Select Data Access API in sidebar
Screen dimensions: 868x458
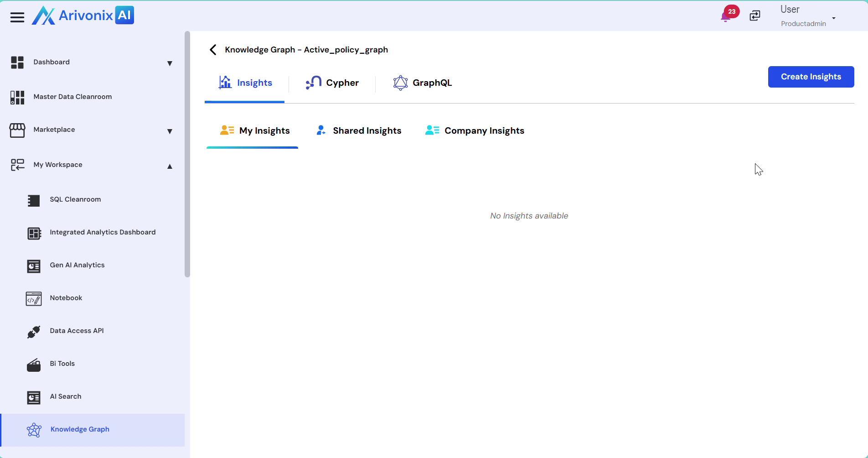click(77, 331)
